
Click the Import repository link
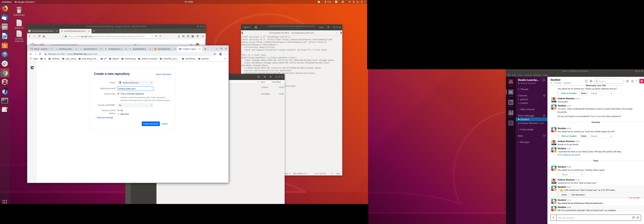(163, 74)
